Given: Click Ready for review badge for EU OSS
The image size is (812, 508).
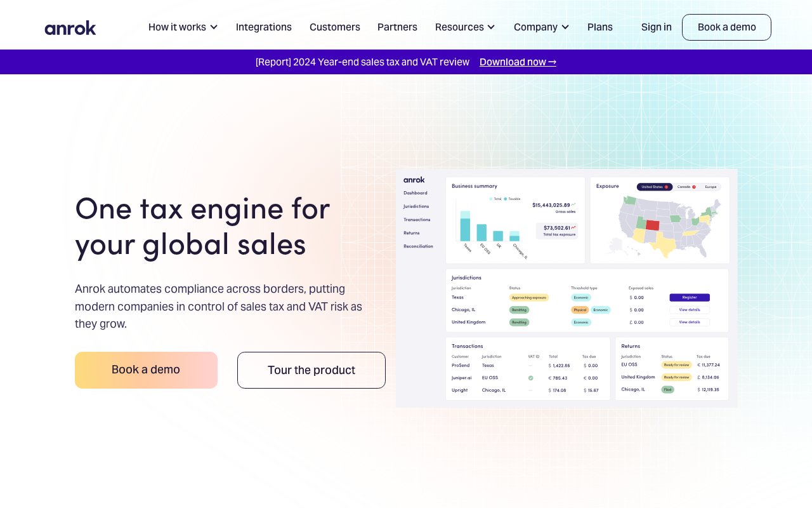Looking at the screenshot, I should click(676, 364).
